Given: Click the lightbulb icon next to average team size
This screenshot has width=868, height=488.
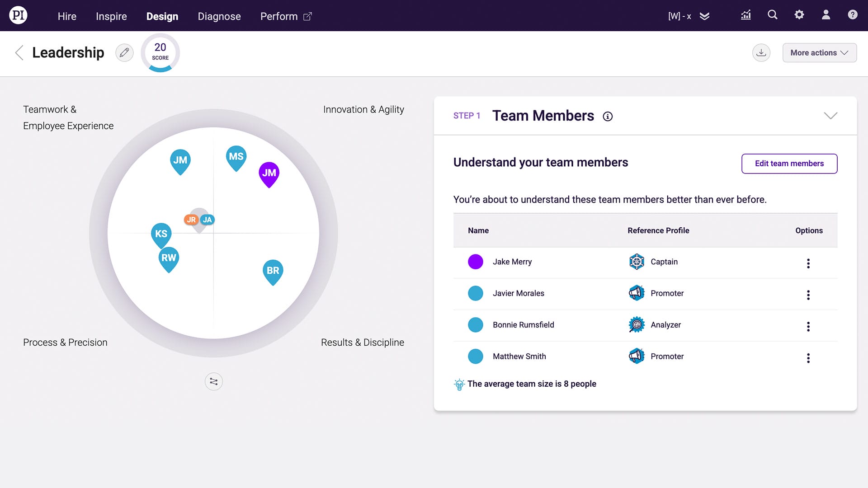Looking at the screenshot, I should click(459, 384).
